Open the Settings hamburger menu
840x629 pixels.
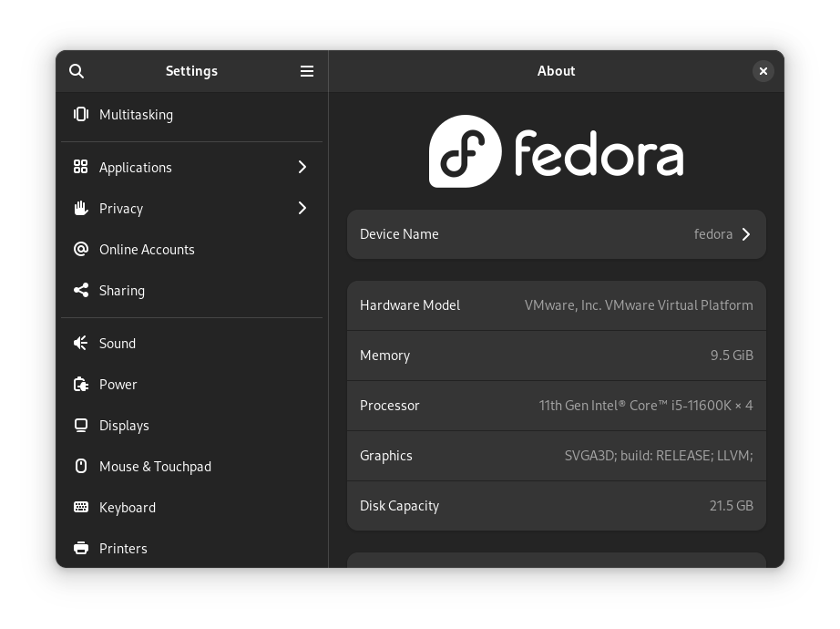(307, 70)
